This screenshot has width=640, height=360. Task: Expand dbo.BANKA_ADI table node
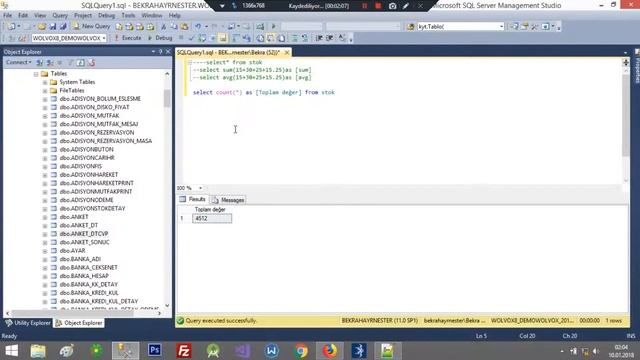45,259
